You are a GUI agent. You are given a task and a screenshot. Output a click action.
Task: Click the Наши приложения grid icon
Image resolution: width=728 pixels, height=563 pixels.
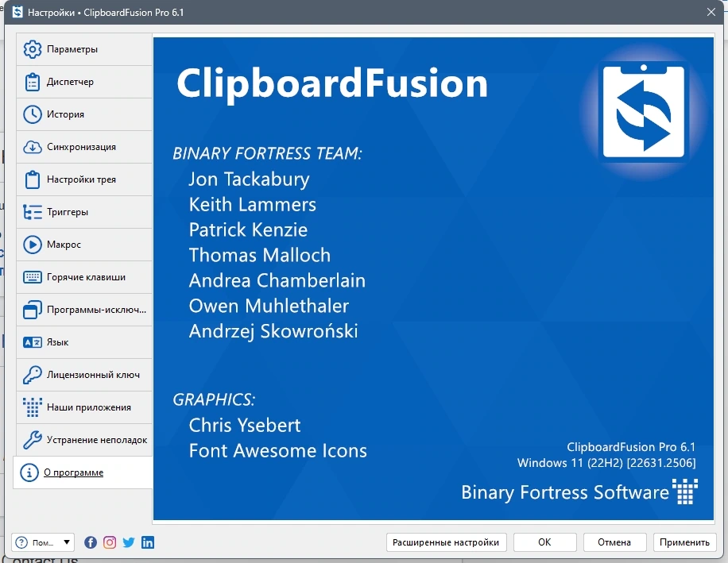(32, 407)
